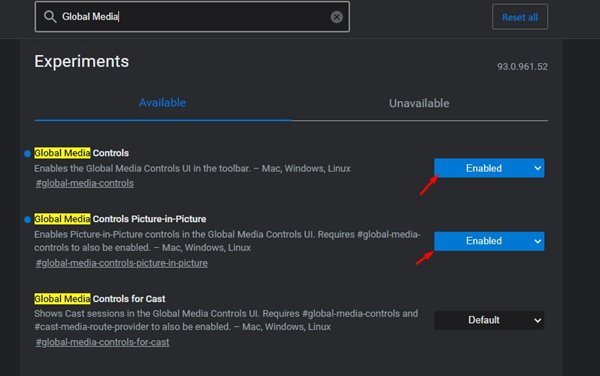Clear the search box with X icon
Viewport: 600px width, 376px height.
(x=336, y=17)
